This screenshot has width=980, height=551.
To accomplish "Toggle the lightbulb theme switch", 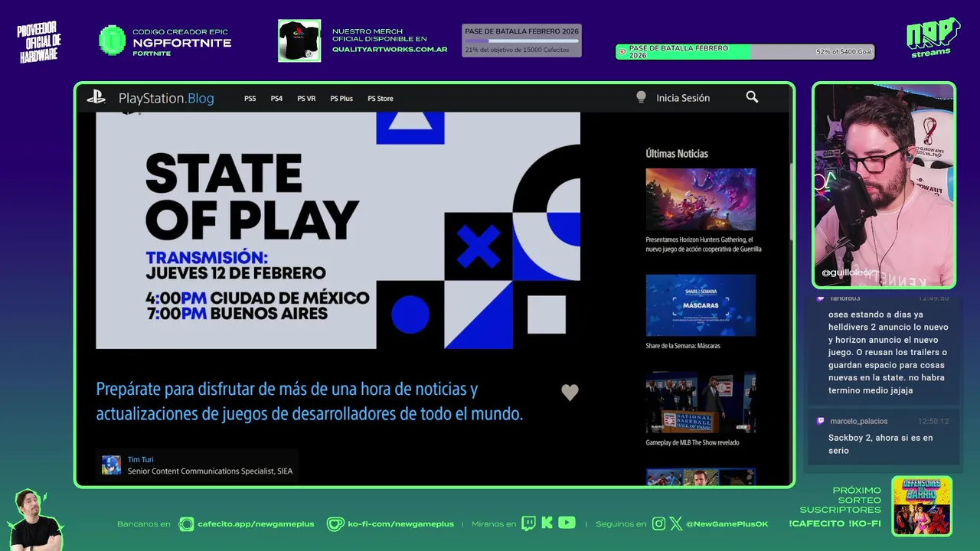I will point(641,97).
